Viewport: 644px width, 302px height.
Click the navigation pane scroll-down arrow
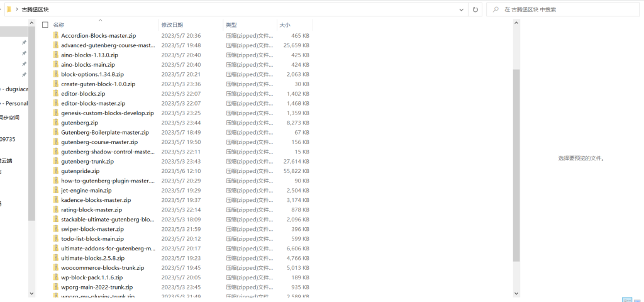pyautogui.click(x=31, y=293)
